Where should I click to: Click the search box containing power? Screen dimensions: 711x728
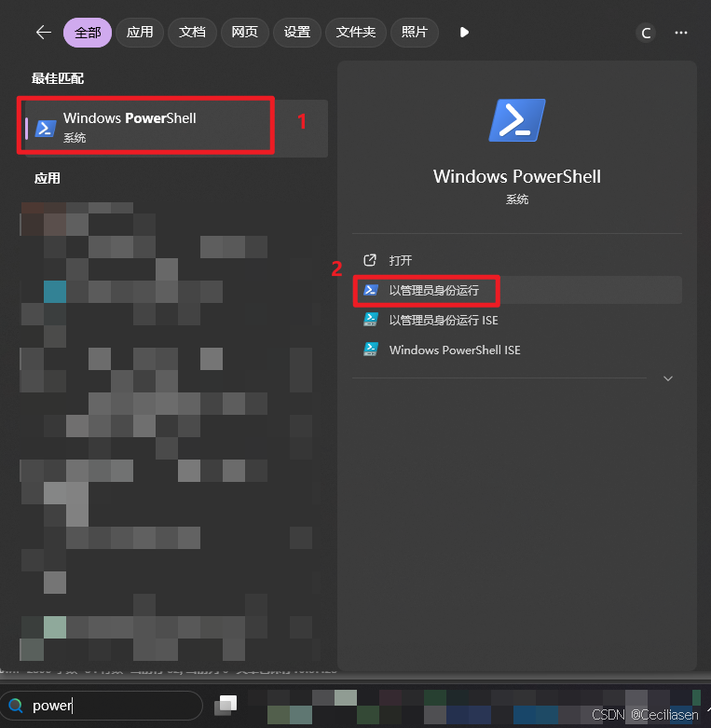102,706
